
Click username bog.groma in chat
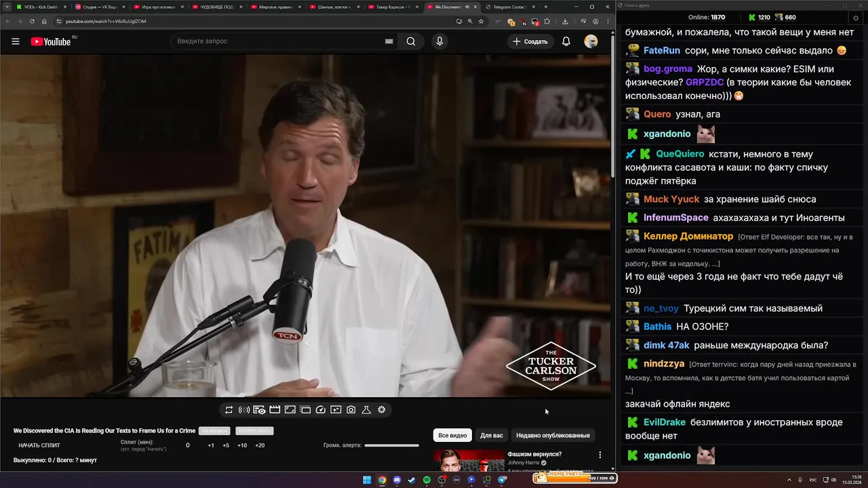[x=668, y=69]
